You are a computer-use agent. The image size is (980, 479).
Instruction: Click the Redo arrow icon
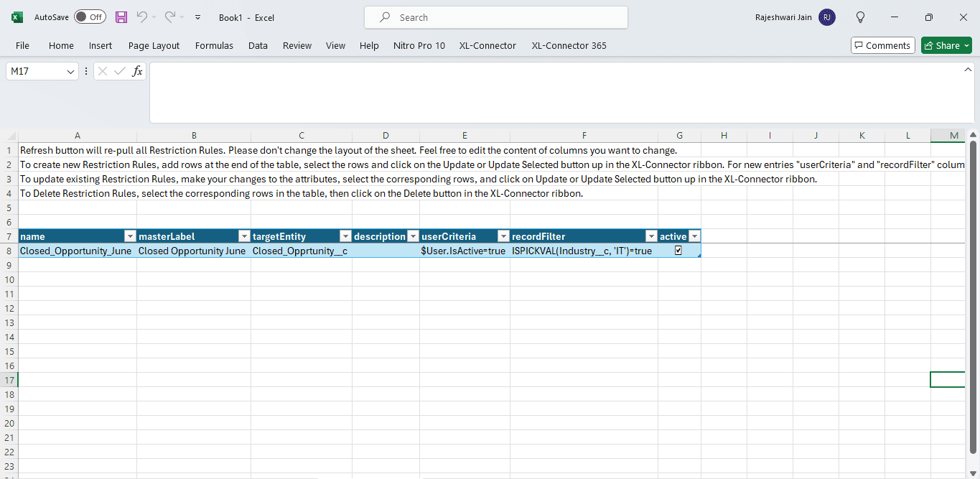point(170,17)
